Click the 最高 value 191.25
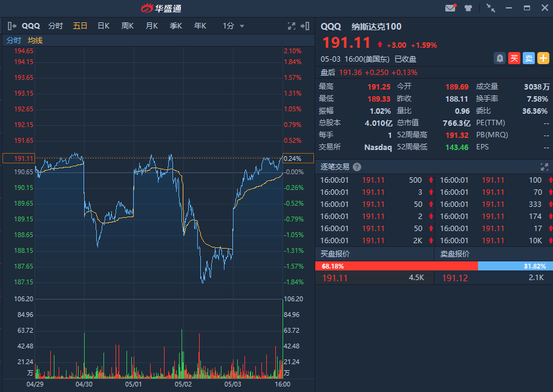The image size is (553, 392). [x=379, y=87]
